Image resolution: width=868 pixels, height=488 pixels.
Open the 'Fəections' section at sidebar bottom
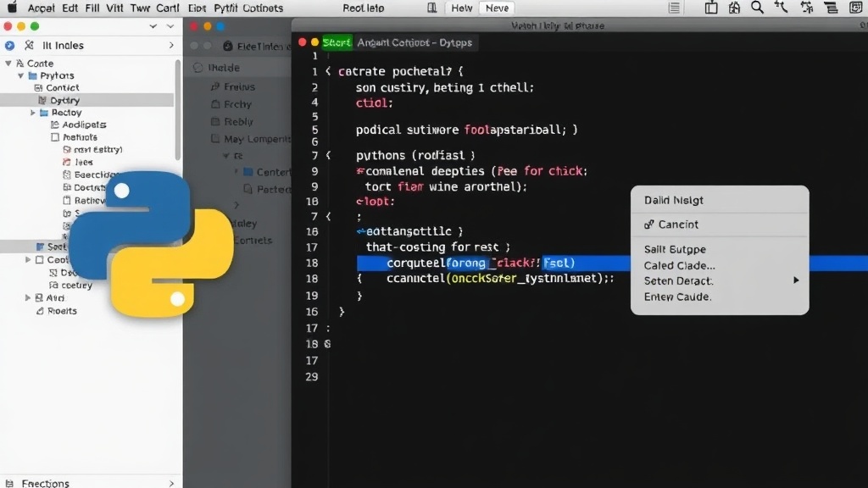click(x=46, y=483)
